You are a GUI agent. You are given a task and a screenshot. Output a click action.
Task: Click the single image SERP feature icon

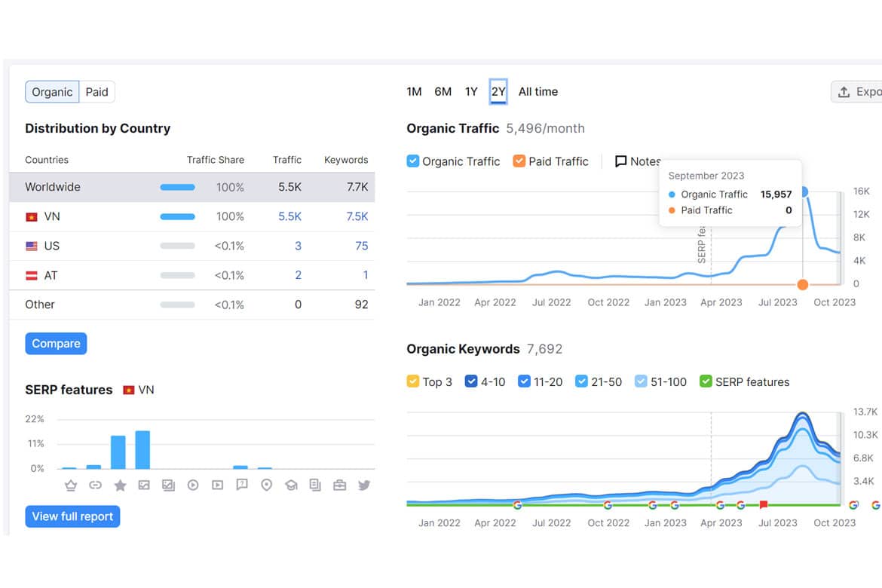coord(144,485)
